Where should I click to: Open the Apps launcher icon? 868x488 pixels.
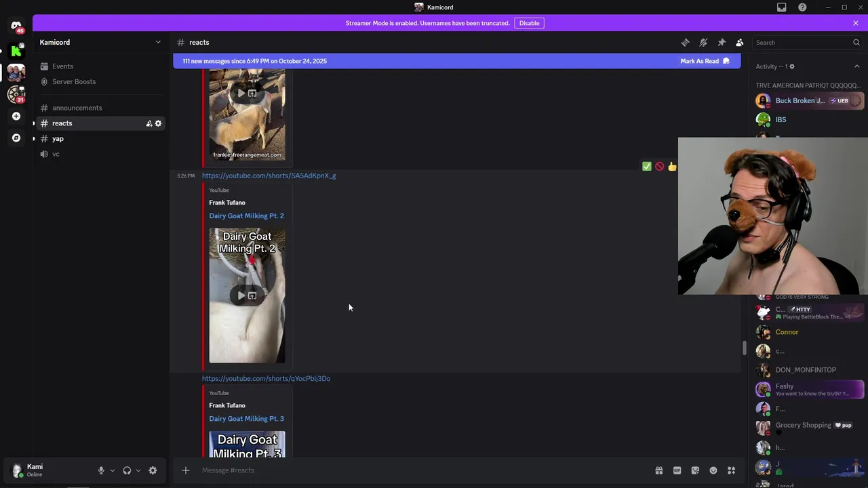(x=731, y=470)
